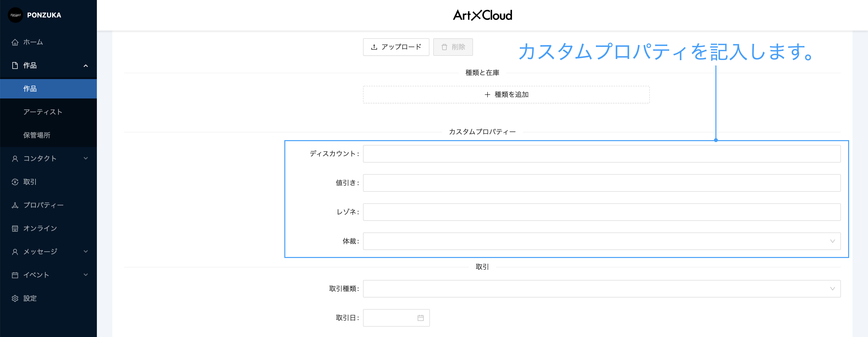This screenshot has width=868, height=337.
Task: Expand the イベント submenu chevron
Action: point(85,275)
